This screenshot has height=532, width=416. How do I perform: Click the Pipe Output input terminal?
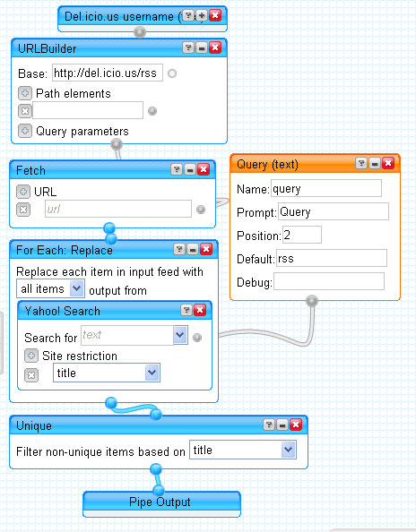click(159, 491)
